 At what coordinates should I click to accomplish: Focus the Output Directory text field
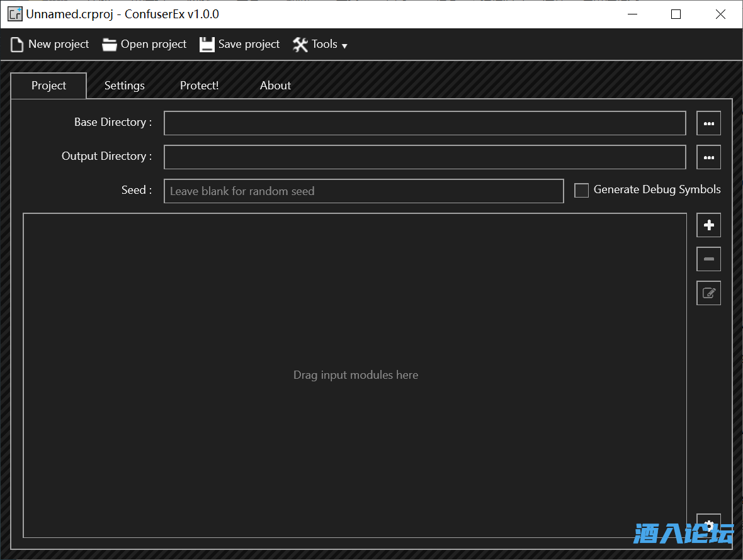(x=424, y=157)
